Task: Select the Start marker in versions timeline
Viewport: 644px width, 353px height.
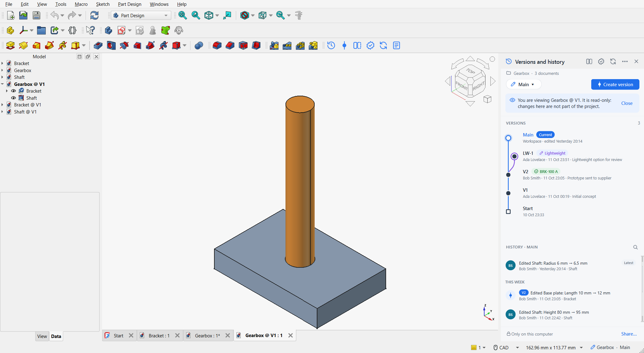Action: (x=508, y=212)
